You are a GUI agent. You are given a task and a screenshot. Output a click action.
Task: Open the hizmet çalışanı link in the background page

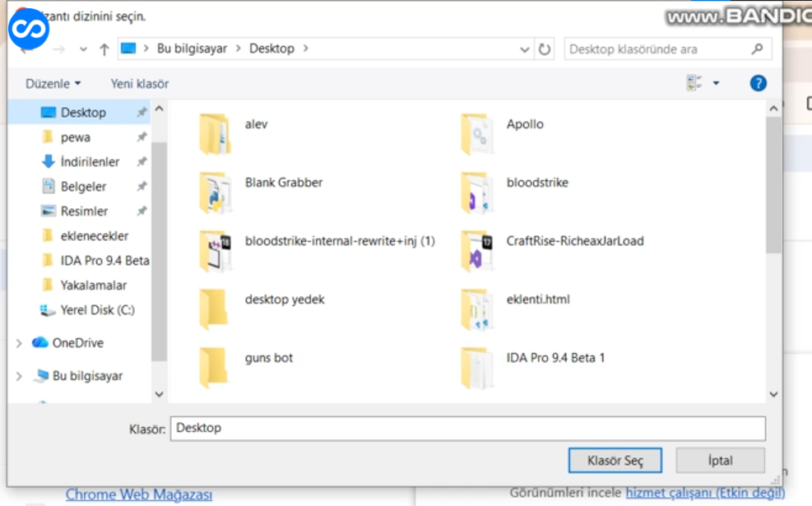coord(705,493)
